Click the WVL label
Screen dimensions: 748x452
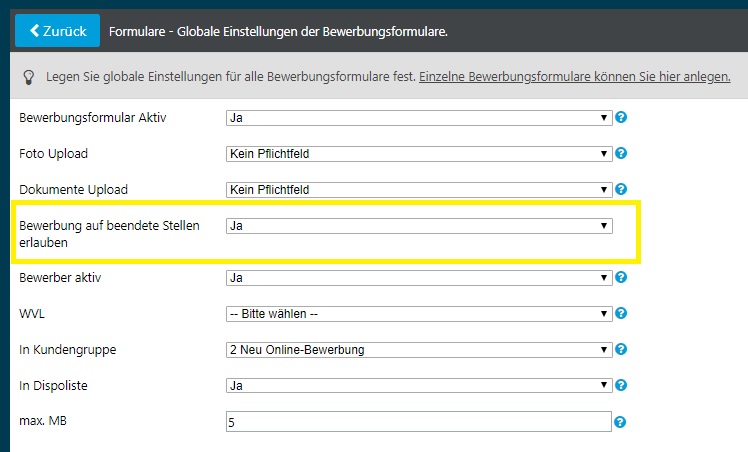pyautogui.click(x=32, y=314)
